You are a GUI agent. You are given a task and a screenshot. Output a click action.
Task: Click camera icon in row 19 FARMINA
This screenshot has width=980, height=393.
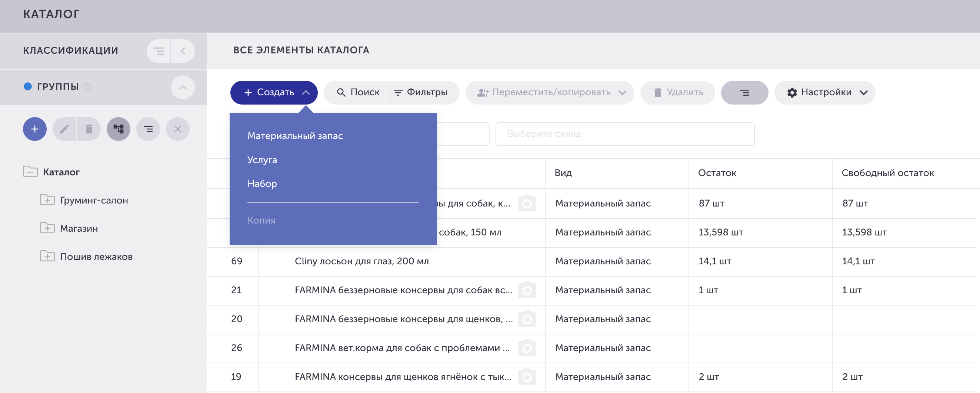pyautogui.click(x=527, y=377)
